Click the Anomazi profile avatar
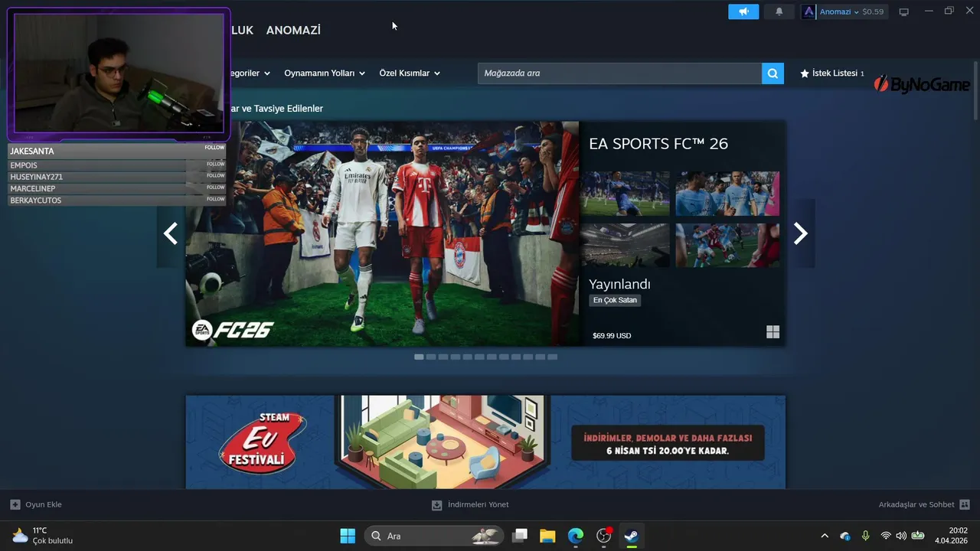Screen dimensions: 980x551 (x=808, y=11)
